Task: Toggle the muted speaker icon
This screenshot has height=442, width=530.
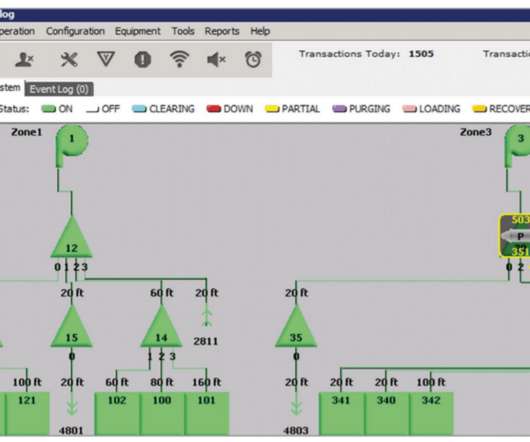Action: pos(216,60)
